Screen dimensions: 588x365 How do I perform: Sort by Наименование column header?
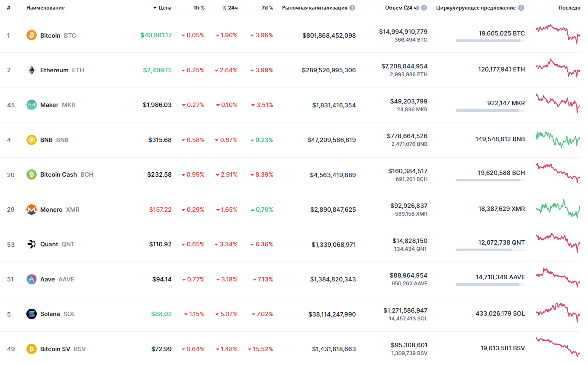pyautogui.click(x=45, y=8)
